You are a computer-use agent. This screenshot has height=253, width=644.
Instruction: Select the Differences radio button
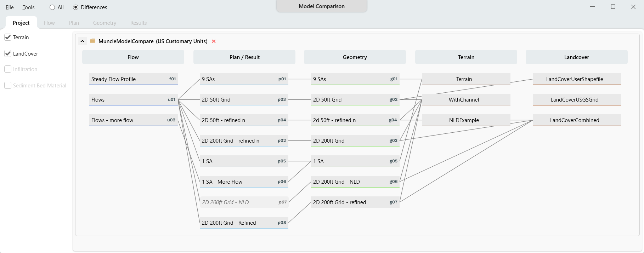(76, 7)
